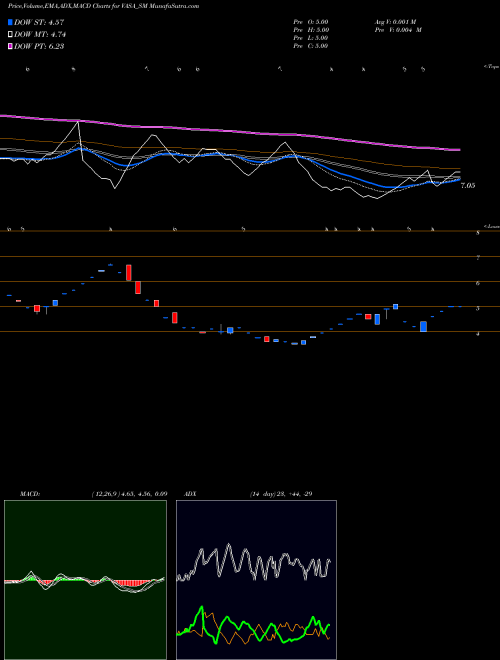Click the 'Pre V' previous volume text
This screenshot has width=500, height=660.
(x=398, y=30)
